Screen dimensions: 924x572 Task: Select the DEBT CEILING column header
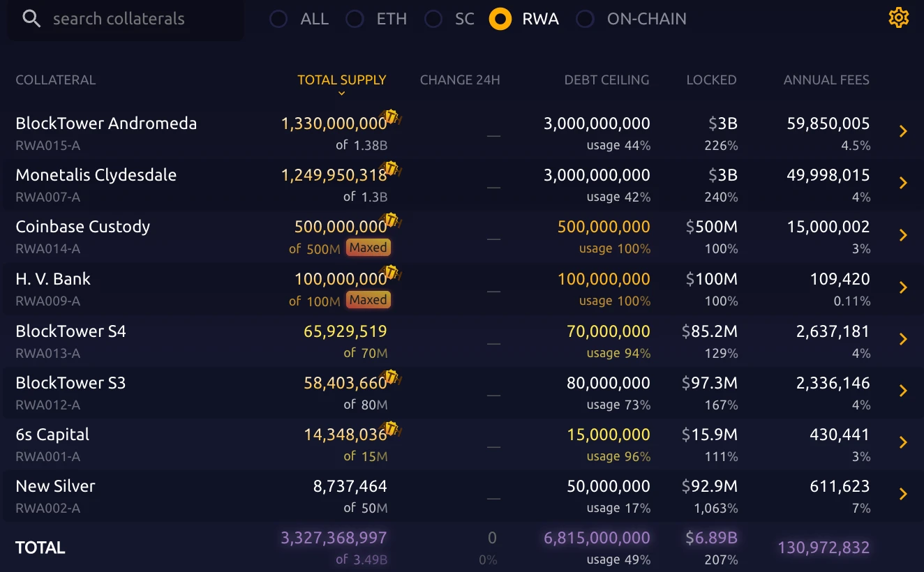point(606,80)
